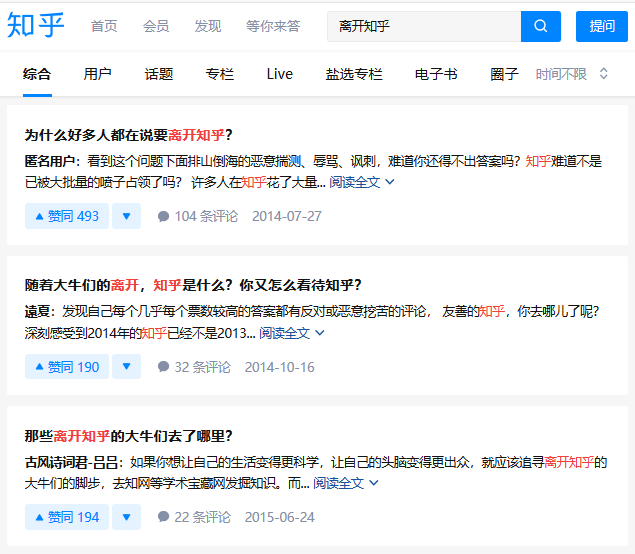This screenshot has height=554, width=635.
Task: Switch to the 电子书 tab
Action: [436, 74]
